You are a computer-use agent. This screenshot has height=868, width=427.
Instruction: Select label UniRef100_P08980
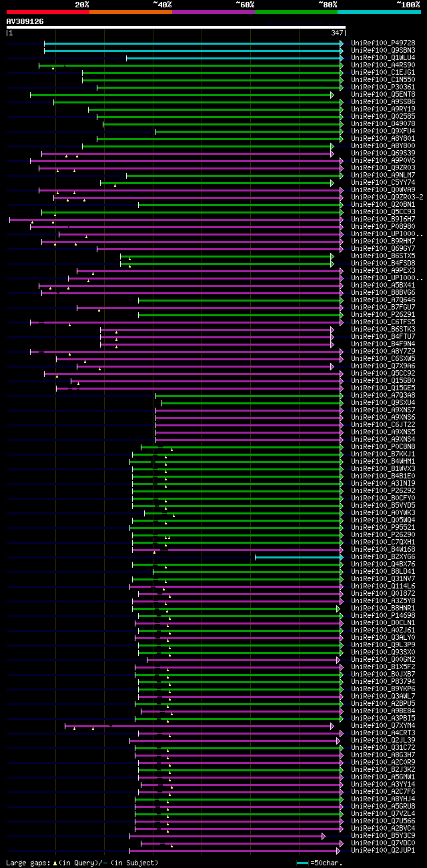click(x=383, y=227)
